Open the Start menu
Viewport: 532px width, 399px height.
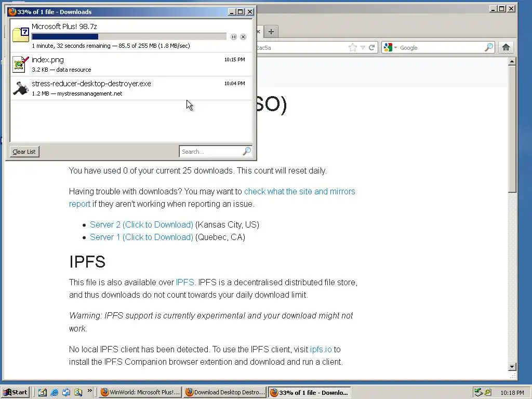pos(15,392)
